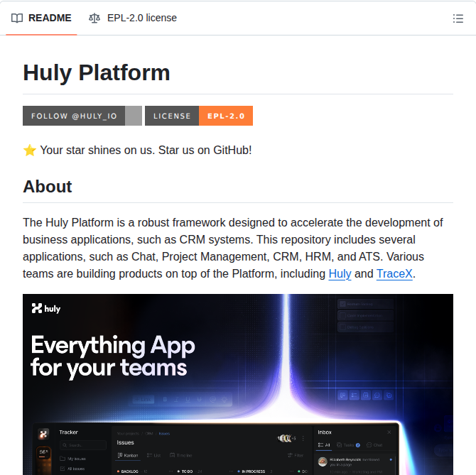Screen dimensions: 476x475
Task: Click 'Everything App for your teams' banner text
Action: click(x=113, y=356)
